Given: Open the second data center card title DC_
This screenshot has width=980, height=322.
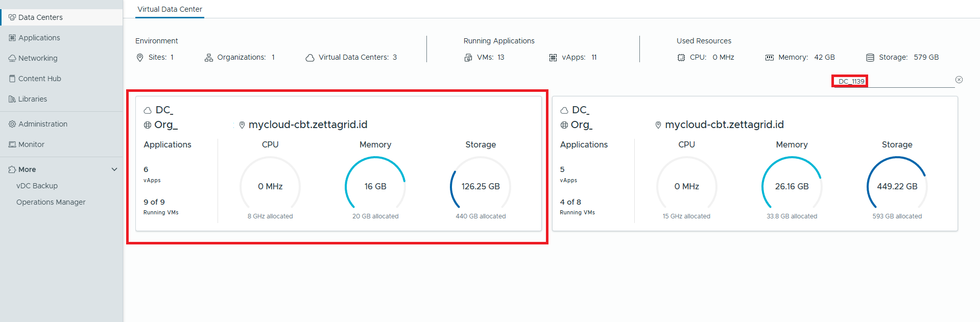Looking at the screenshot, I should pyautogui.click(x=581, y=110).
